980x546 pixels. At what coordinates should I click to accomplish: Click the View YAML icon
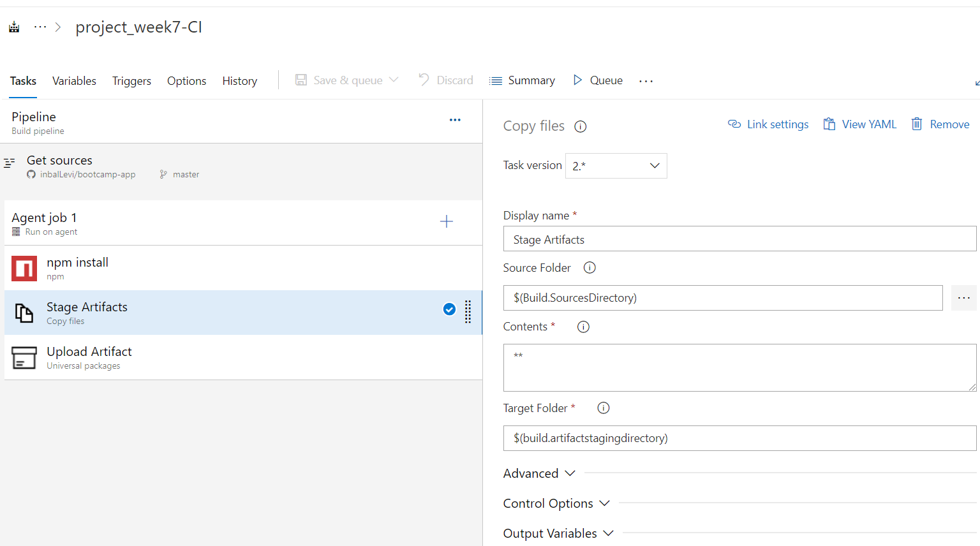coord(829,124)
